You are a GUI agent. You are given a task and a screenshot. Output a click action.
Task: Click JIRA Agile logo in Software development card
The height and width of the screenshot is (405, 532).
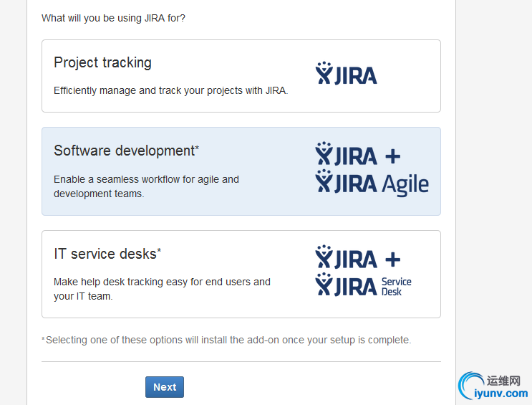(372, 183)
